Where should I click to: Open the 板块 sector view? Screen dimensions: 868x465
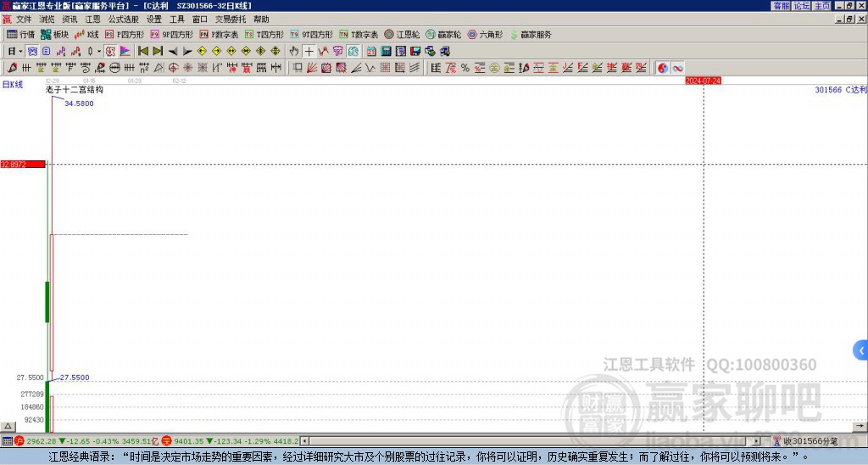click(55, 34)
